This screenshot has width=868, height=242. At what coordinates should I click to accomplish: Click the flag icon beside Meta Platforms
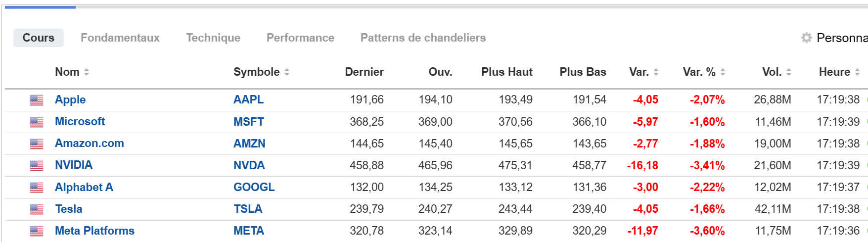[37, 231]
